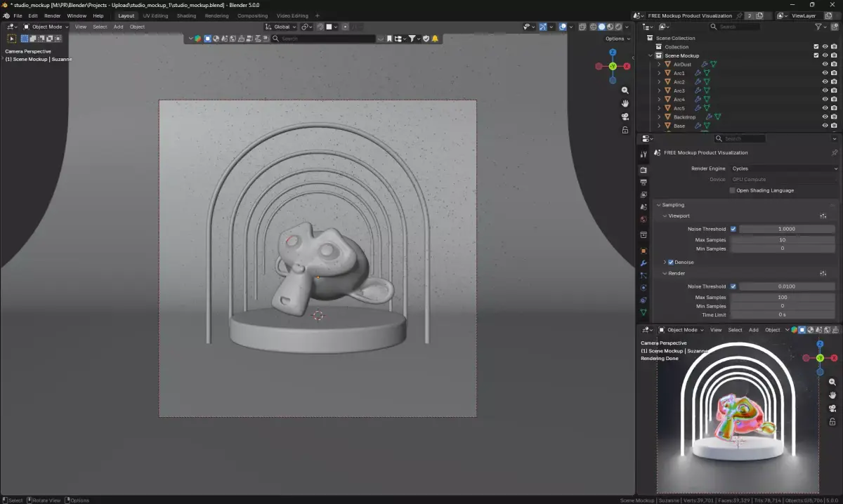Click the Blender logo menu icon
843x504 pixels.
pyautogui.click(x=6, y=15)
